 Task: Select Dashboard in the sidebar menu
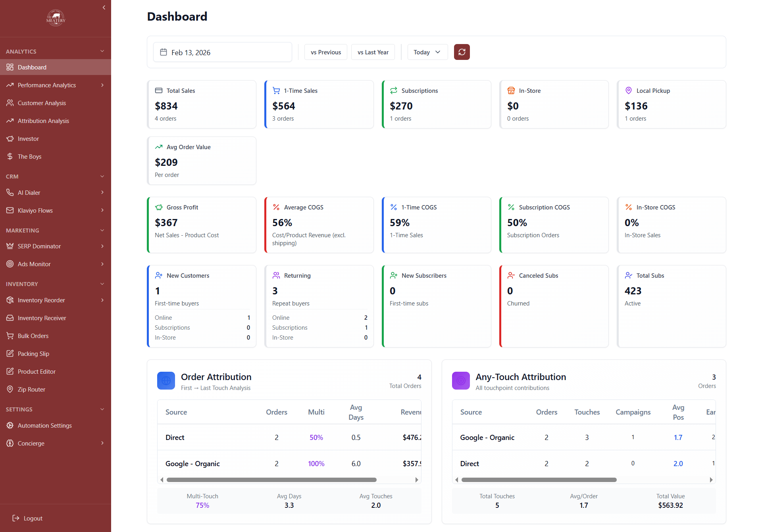[x=32, y=67]
